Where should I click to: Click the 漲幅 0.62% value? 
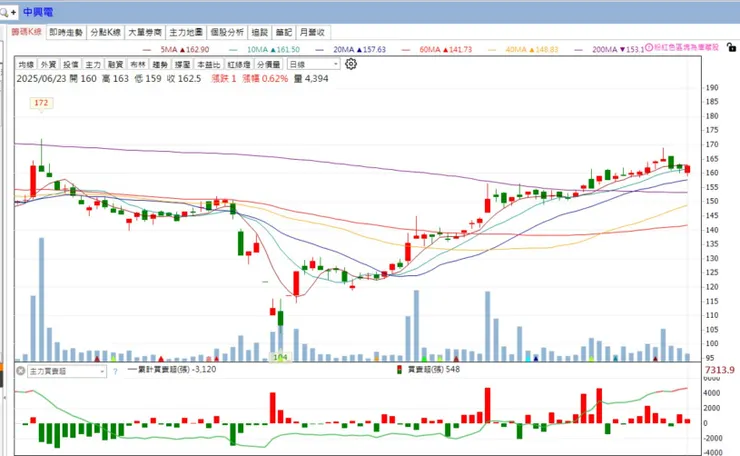pos(265,78)
